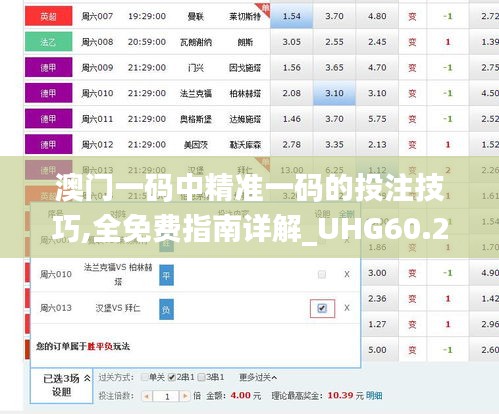Select away win odds 4.70 for 周六009
Image resolution: width=499 pixels, height=414 pixels.
(x=377, y=68)
